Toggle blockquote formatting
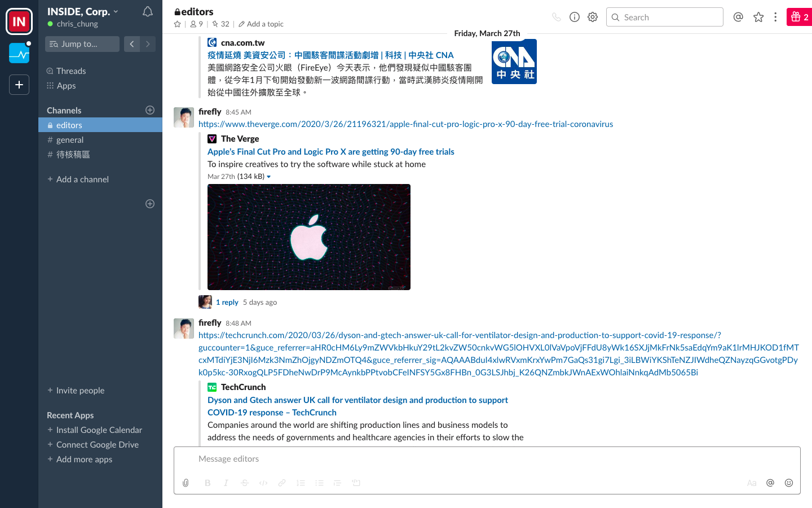 pyautogui.click(x=338, y=483)
